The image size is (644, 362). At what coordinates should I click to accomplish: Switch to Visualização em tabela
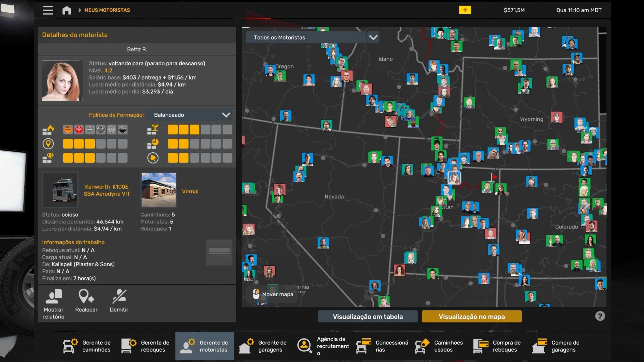(x=368, y=317)
